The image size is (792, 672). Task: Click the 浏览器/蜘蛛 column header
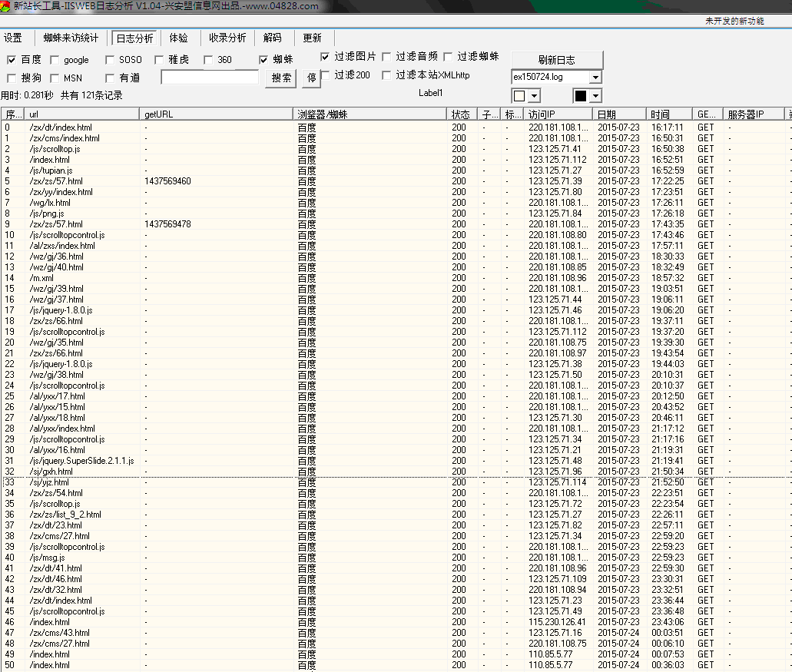(x=369, y=114)
